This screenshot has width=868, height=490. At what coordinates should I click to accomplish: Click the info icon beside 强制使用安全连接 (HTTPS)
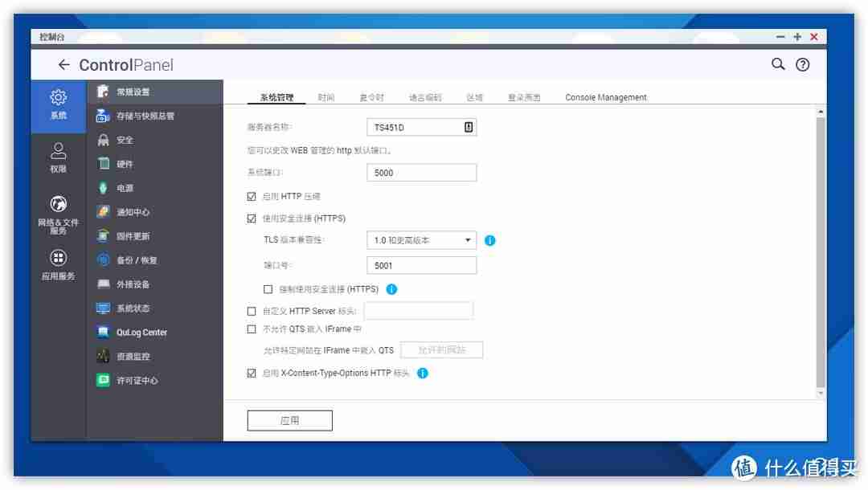point(391,289)
